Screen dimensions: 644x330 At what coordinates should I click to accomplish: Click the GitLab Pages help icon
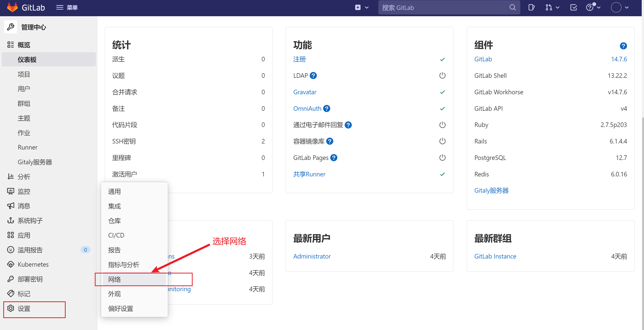334,158
